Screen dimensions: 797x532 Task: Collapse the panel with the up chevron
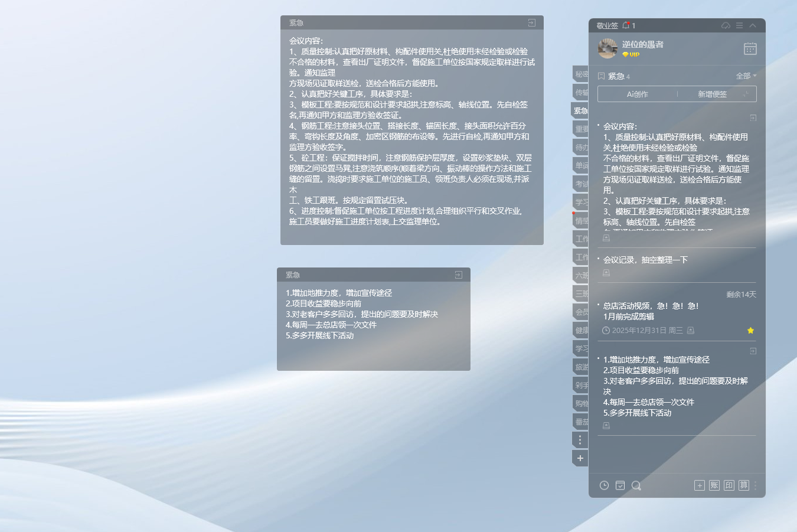point(753,25)
